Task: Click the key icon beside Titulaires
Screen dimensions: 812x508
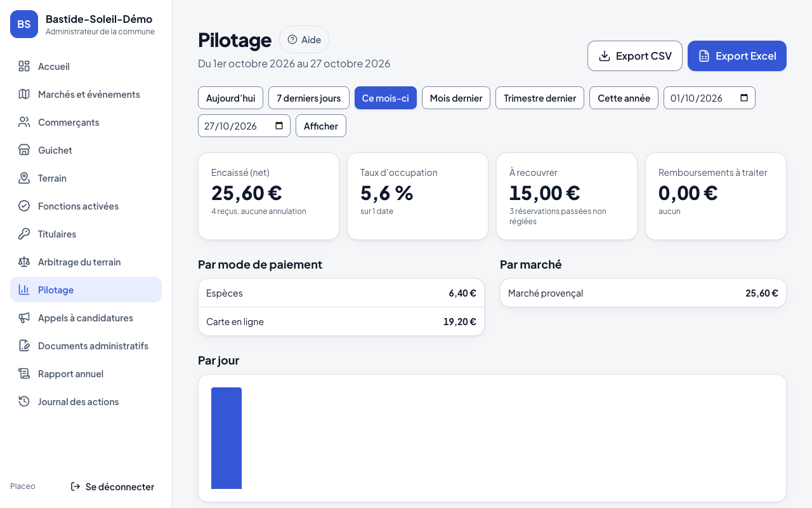Action: 24,234
